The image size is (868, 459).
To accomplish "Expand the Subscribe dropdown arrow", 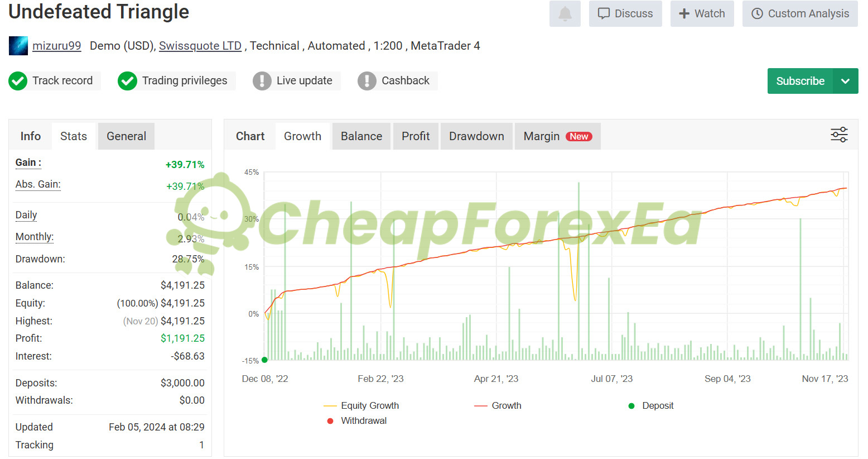I will pos(846,81).
